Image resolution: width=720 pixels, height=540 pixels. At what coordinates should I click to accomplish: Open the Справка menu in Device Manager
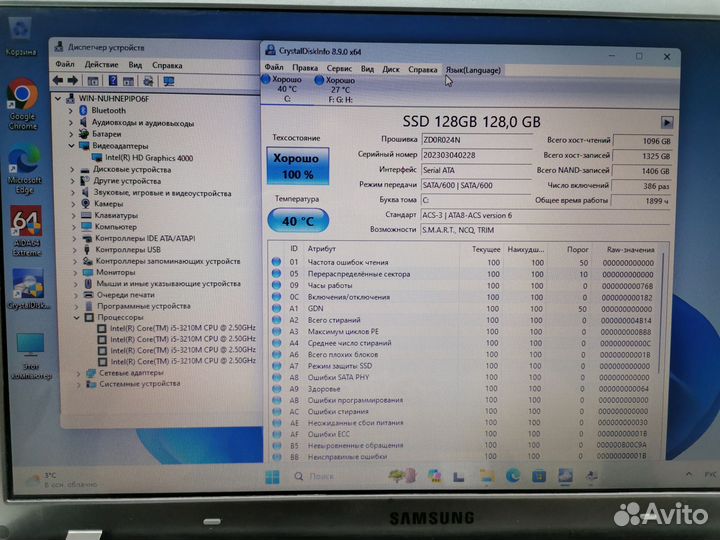(167, 66)
